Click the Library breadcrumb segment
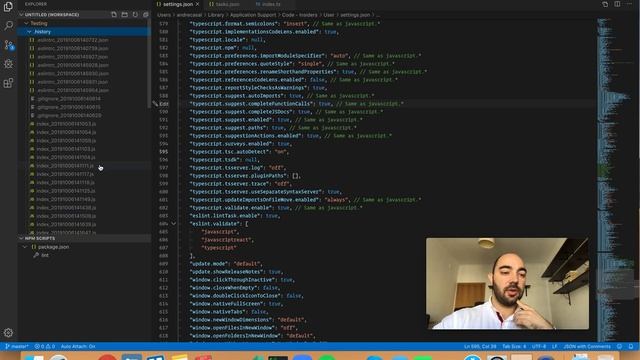 (x=216, y=15)
